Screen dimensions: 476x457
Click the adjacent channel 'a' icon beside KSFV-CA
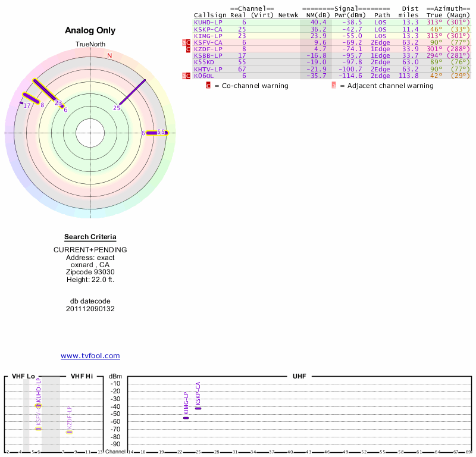click(x=184, y=43)
